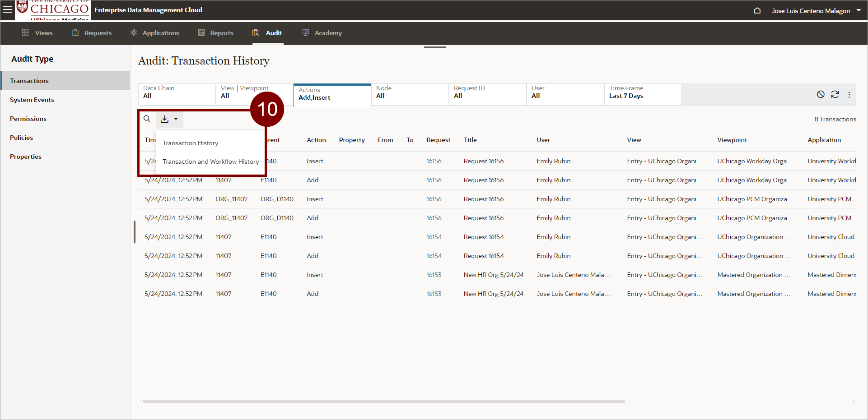Click the Home icon in header
Image resolution: width=868 pixels, height=420 pixels.
757,10
